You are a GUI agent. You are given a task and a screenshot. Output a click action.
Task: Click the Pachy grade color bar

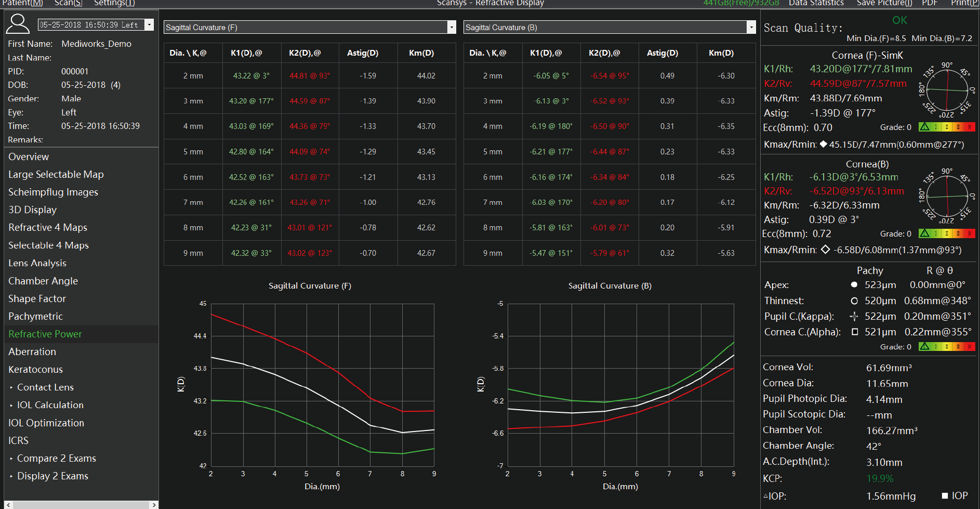coord(947,346)
